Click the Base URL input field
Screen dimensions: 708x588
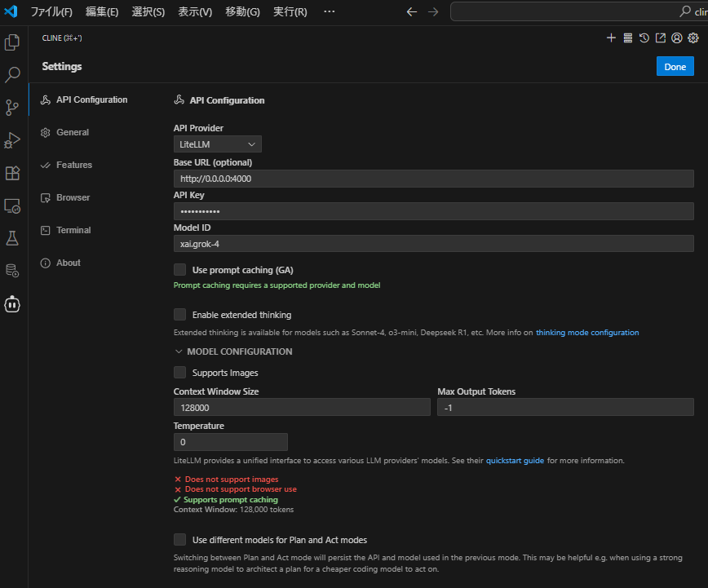pos(433,179)
